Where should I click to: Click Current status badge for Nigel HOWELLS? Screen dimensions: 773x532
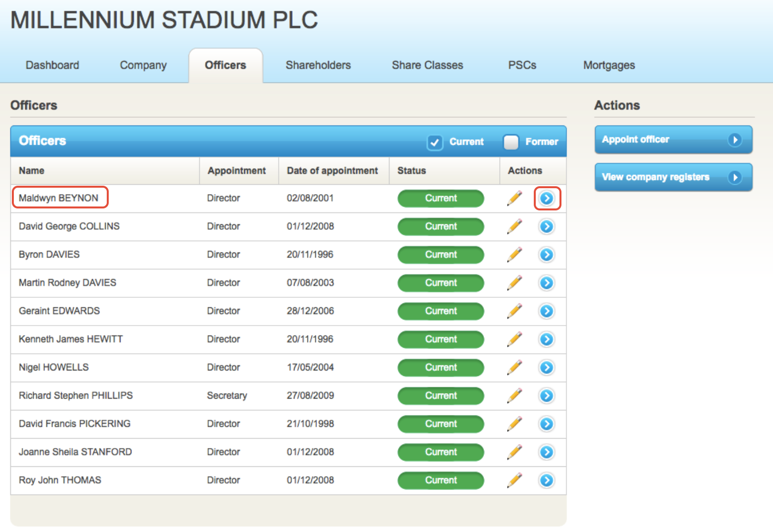click(x=441, y=367)
